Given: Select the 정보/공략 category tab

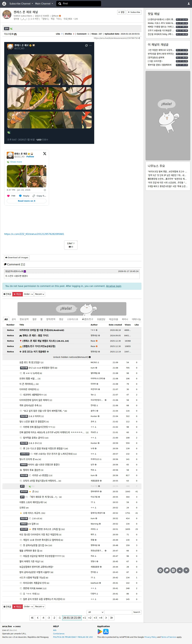Looking at the screenshot, I should [24, 319].
